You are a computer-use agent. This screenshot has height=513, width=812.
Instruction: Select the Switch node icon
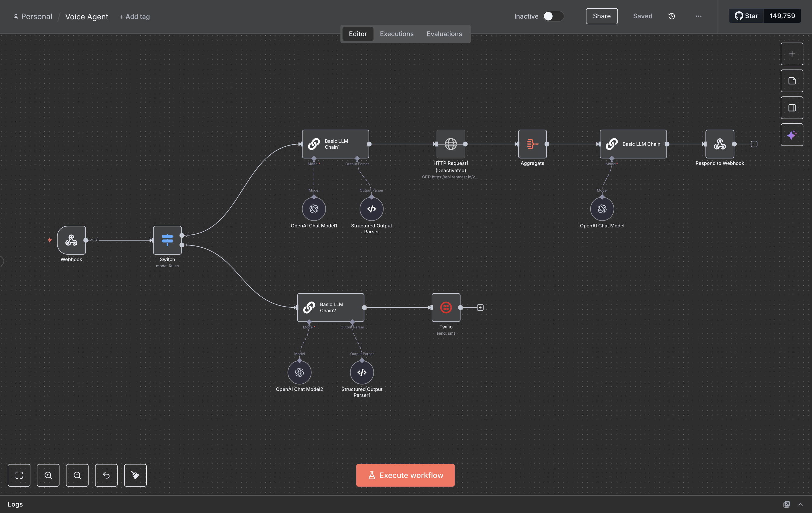pyautogui.click(x=167, y=240)
